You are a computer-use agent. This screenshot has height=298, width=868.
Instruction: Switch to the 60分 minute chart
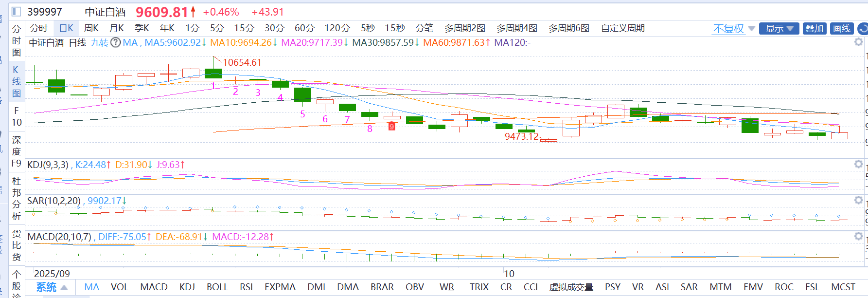(x=305, y=28)
